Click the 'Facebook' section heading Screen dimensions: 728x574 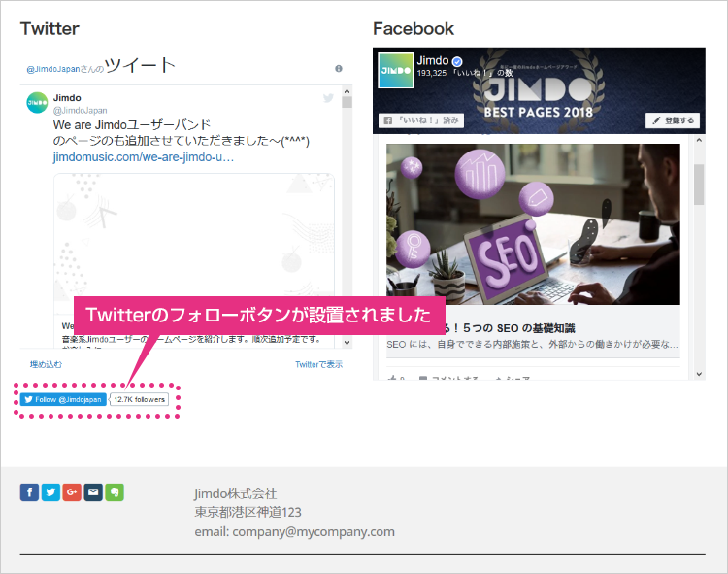click(x=414, y=29)
